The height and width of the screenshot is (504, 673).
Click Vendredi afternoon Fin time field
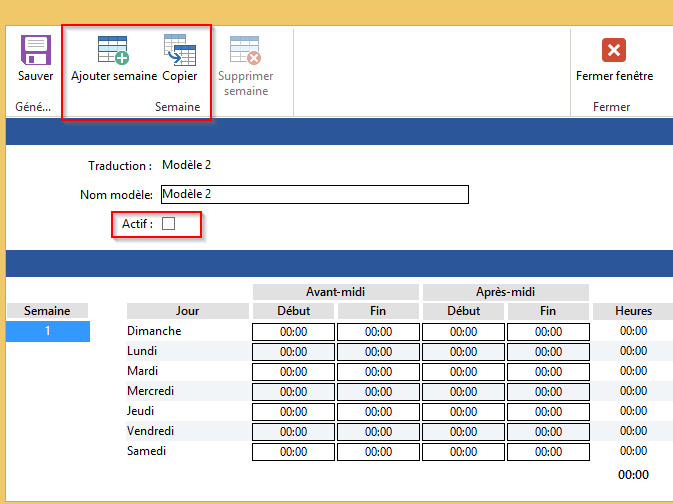coord(548,432)
